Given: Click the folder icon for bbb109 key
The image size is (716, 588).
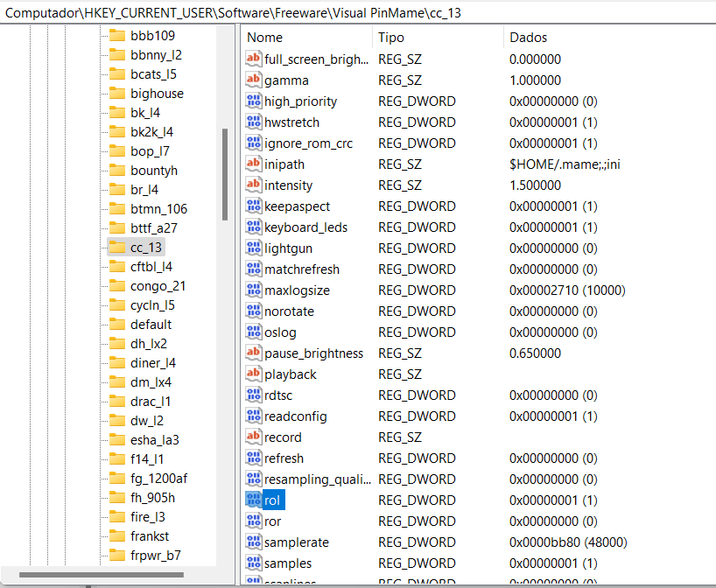Looking at the screenshot, I should (x=117, y=35).
